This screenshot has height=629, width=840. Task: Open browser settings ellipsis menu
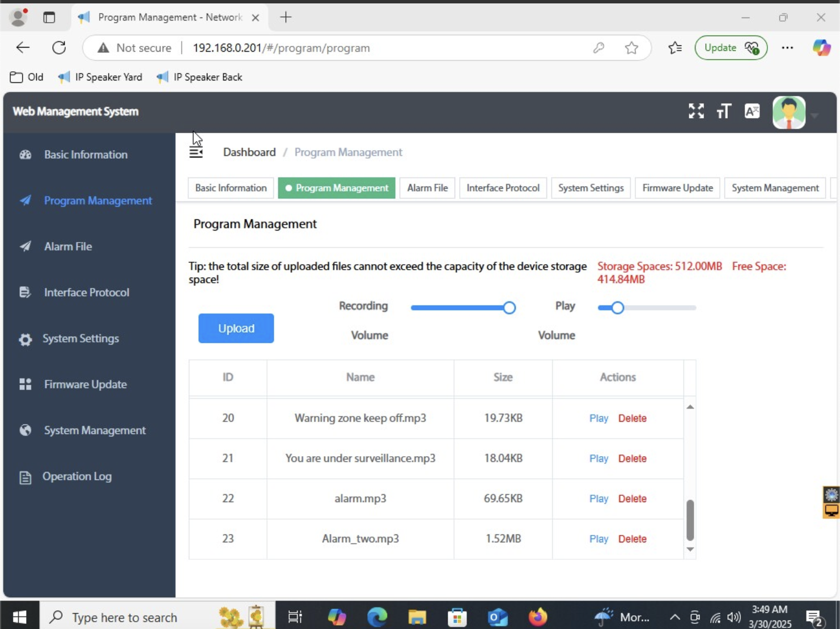[x=787, y=48]
